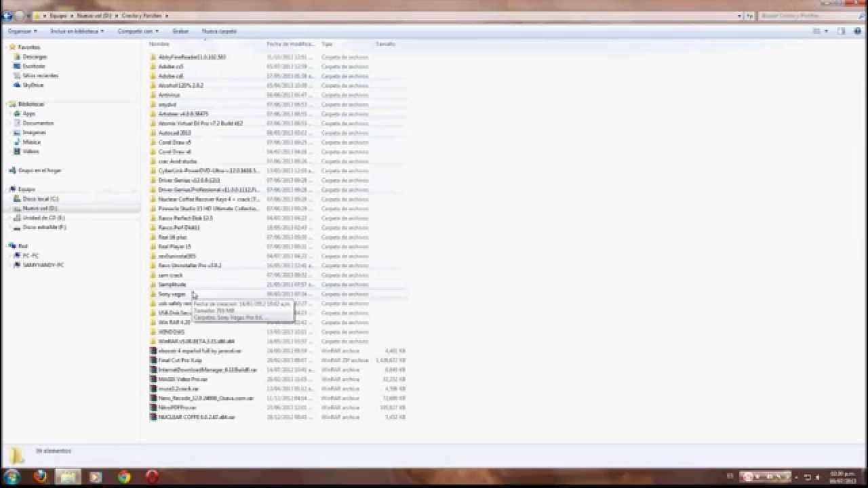Open Descargas in favorites
This screenshot has height=488, width=868.
(x=34, y=57)
